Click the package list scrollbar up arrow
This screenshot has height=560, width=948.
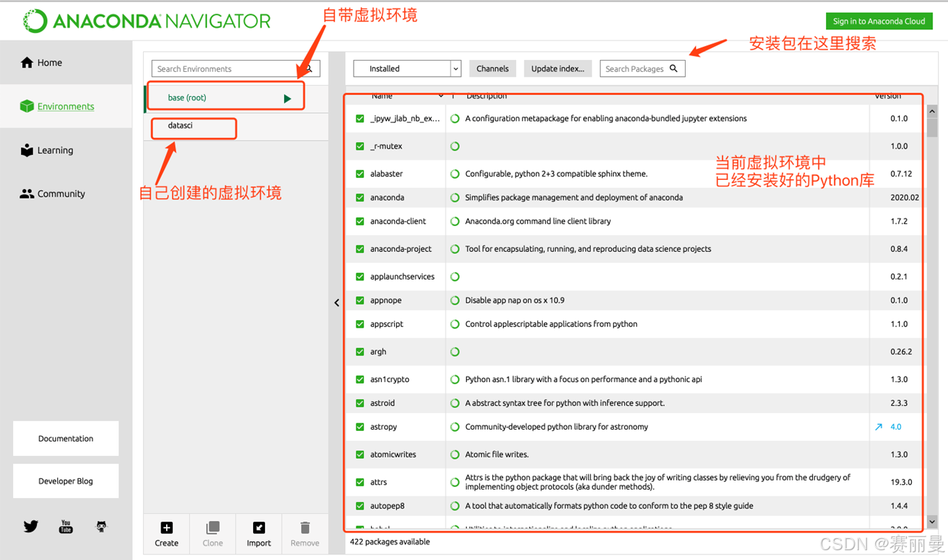[932, 110]
